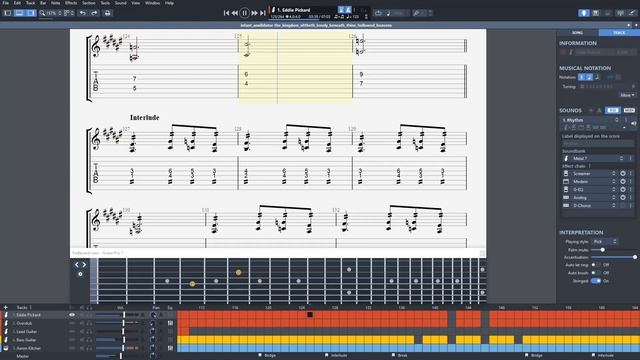Pause playback with the pause button
Viewport: 640px width, 360px height.
click(x=244, y=13)
